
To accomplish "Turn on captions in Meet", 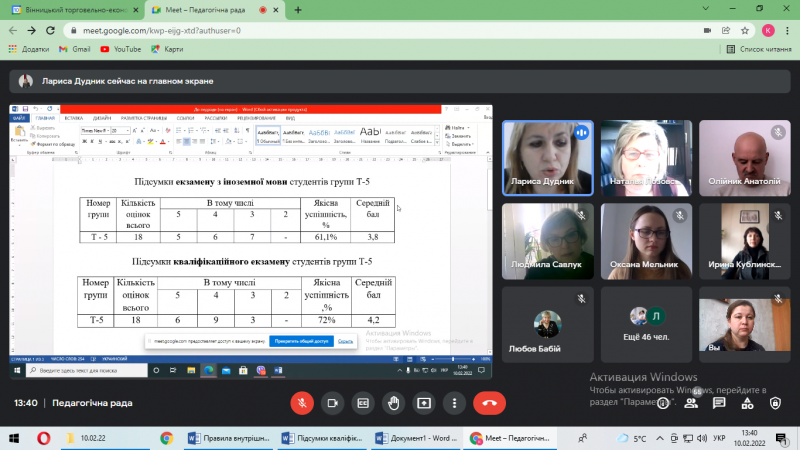I will click(x=363, y=403).
